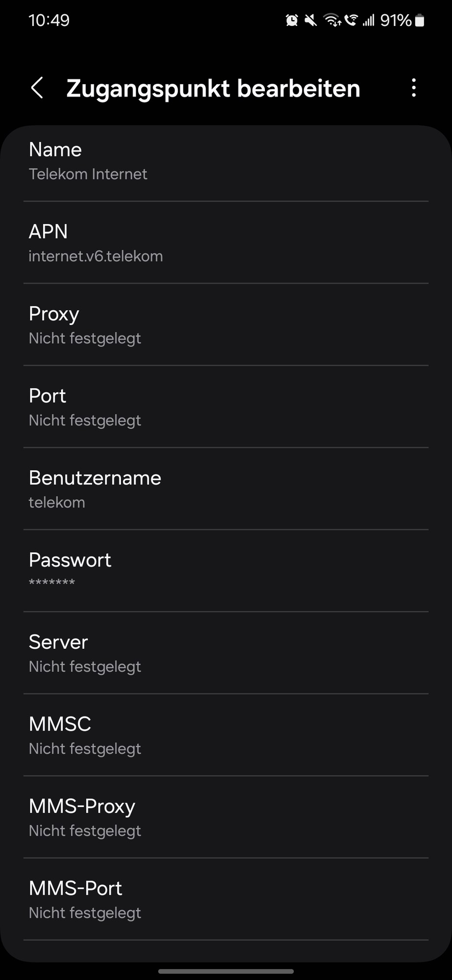This screenshot has width=452, height=980.
Task: Tap the back arrow icon
Action: coord(37,88)
